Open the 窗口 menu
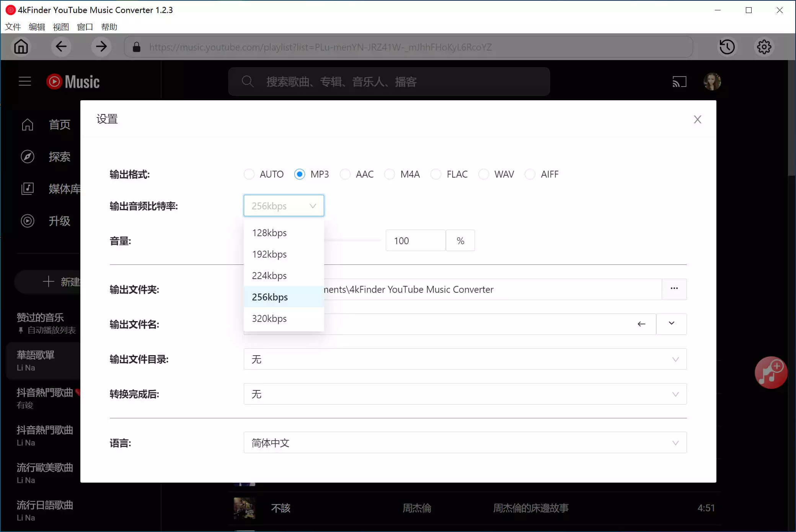The width and height of the screenshot is (796, 532). click(85, 27)
